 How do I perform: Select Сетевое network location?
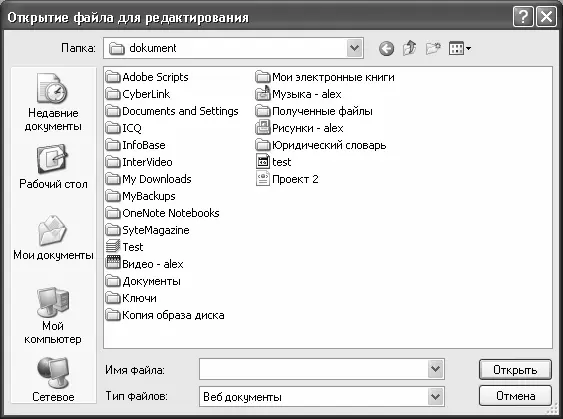point(53,380)
